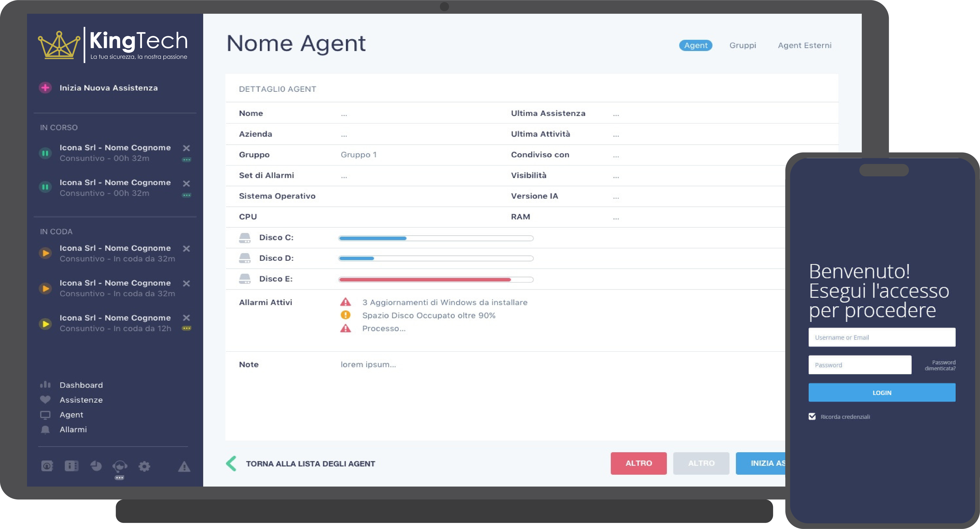Open settings gear icon in sidebar
The image size is (980, 529).
pyautogui.click(x=144, y=466)
